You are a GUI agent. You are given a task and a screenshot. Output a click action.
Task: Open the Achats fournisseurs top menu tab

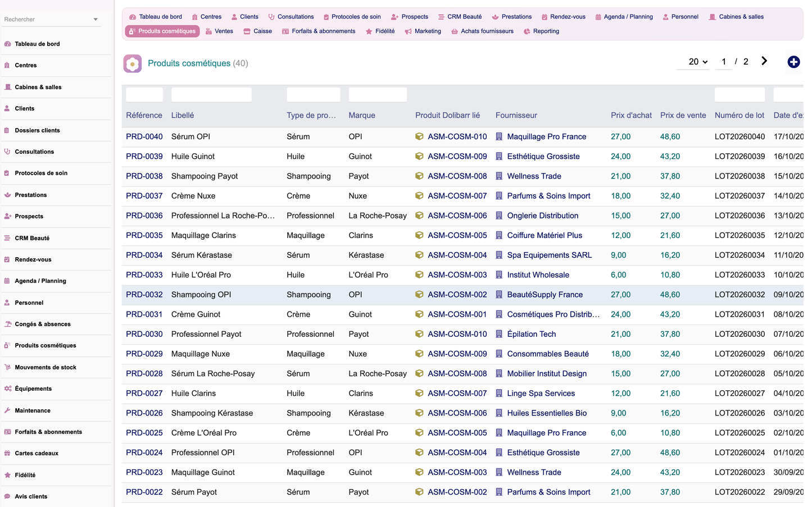pos(482,31)
